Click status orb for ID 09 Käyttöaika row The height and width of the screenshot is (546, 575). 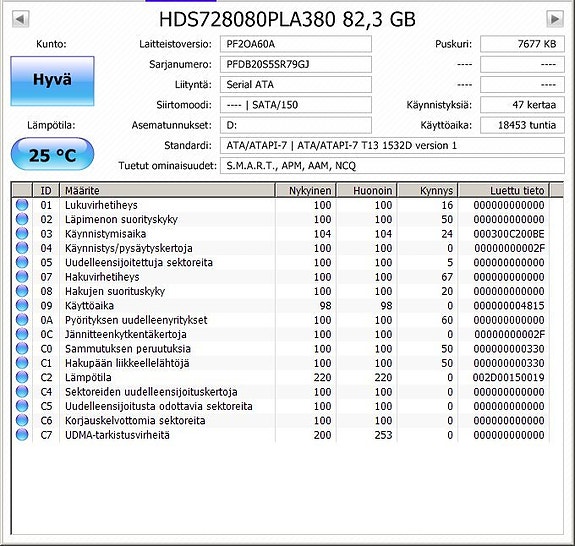click(x=22, y=305)
